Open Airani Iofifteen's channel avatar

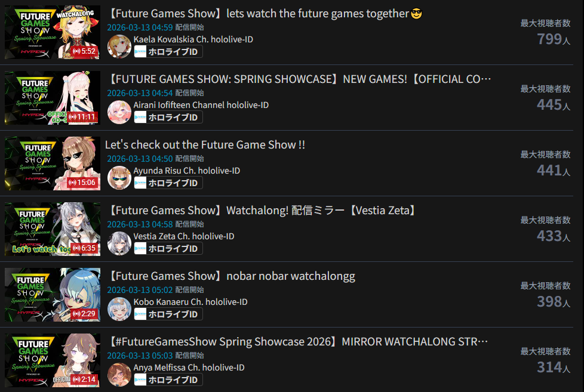coord(119,112)
